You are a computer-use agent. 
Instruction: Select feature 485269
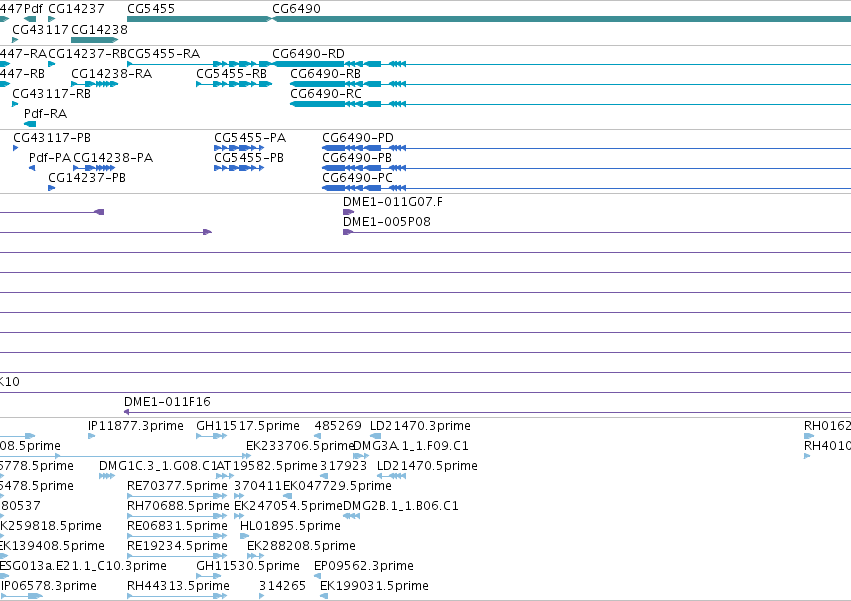pyautogui.click(x=338, y=426)
